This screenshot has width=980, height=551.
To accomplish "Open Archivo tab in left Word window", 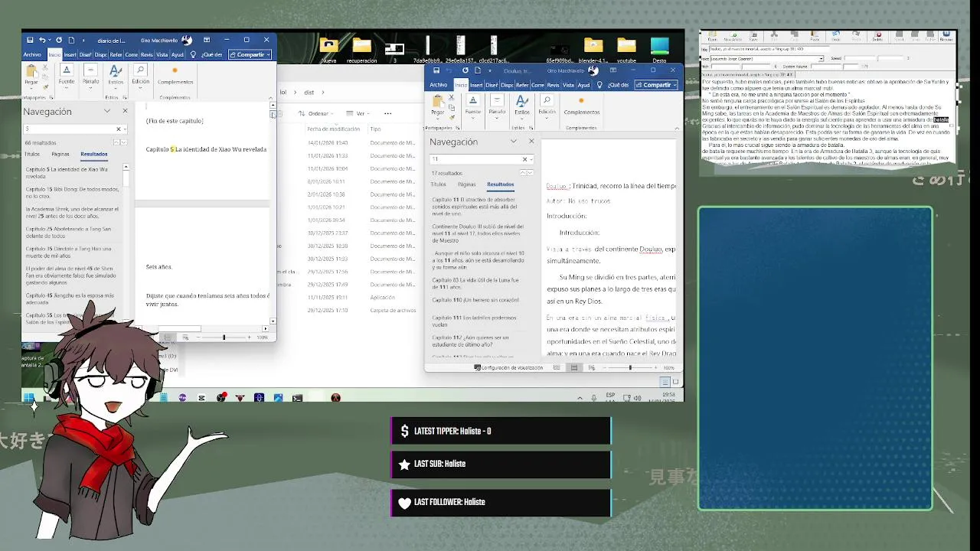I will tap(32, 54).
